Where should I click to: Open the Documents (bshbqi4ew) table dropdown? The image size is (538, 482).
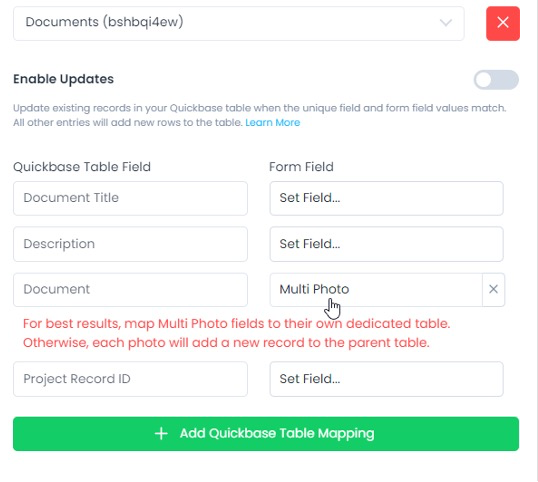pos(238,23)
